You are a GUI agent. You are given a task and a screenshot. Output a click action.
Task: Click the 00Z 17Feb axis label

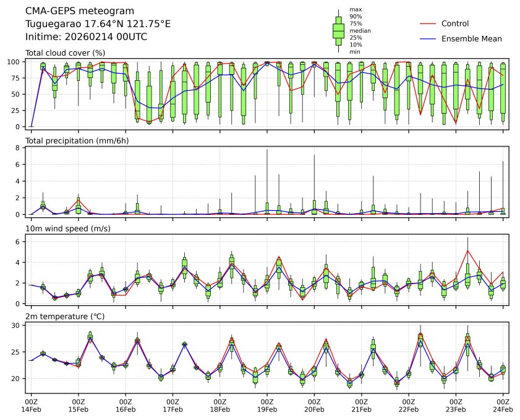[173, 405]
